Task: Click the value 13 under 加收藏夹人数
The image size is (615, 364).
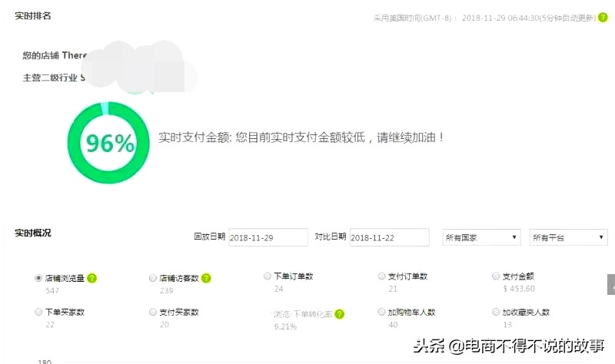Action: (507, 325)
